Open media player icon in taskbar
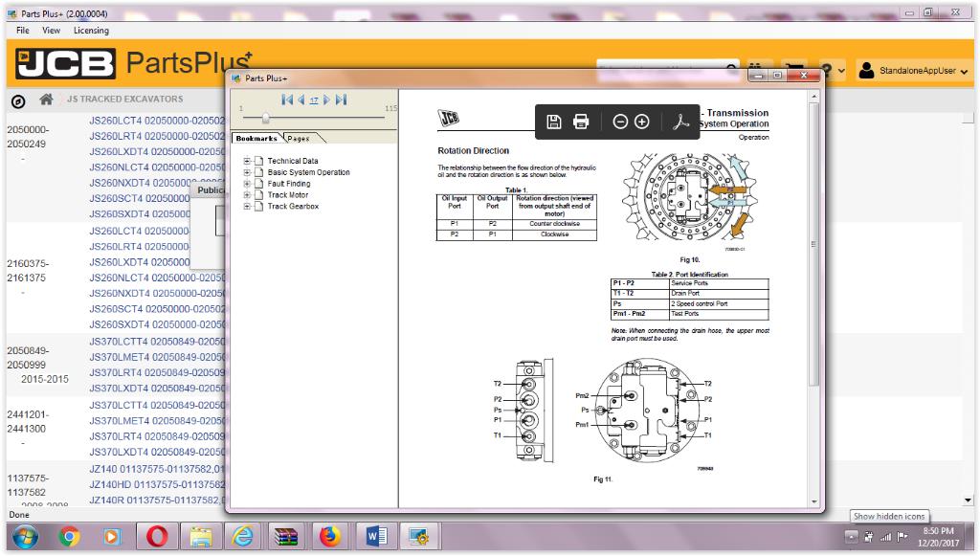980x556 pixels. 112,537
